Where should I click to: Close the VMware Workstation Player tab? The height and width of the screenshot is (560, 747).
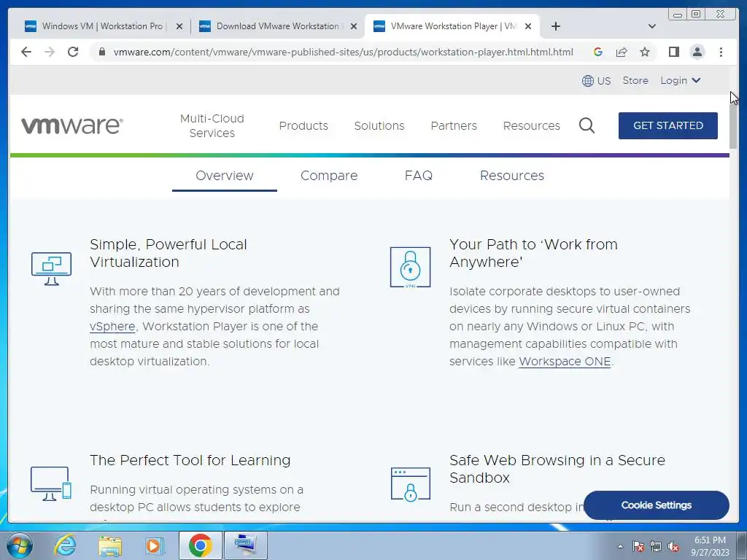528,26
